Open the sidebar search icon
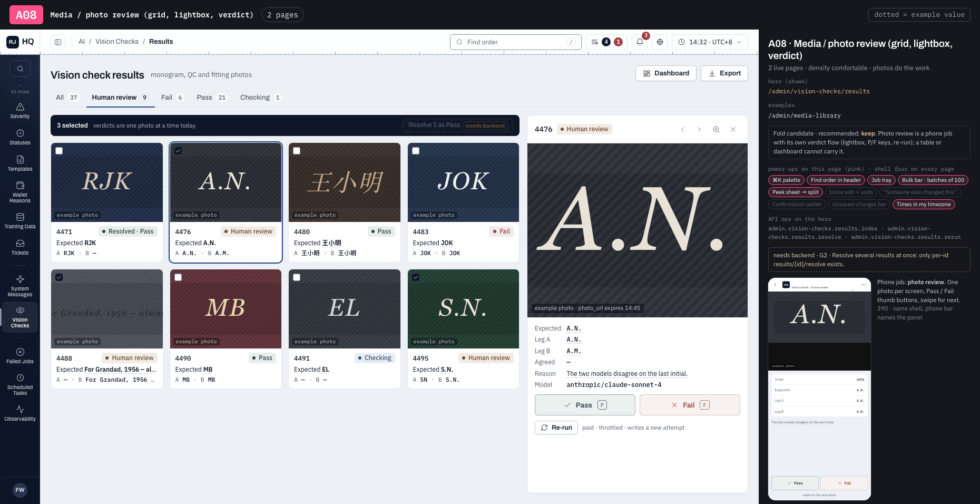980x504 pixels. coord(20,69)
